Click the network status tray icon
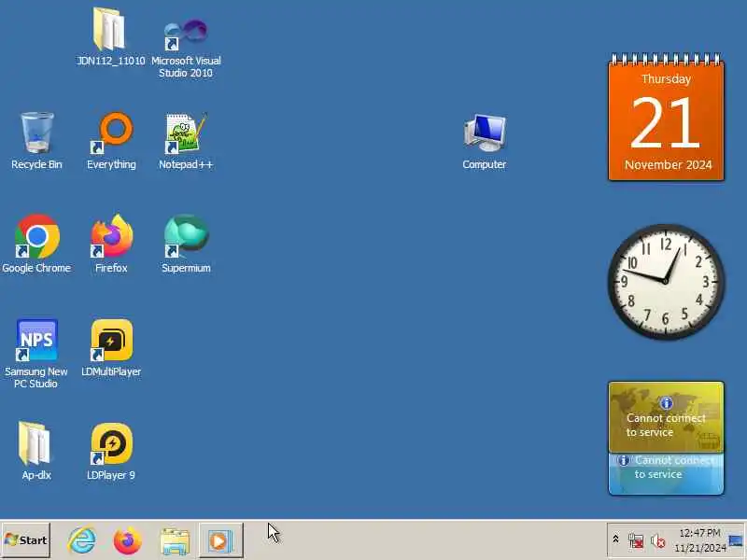 636,541
